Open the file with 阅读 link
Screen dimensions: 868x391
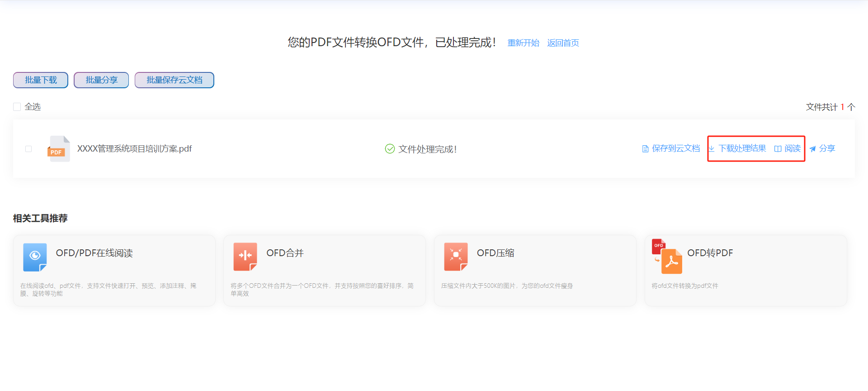(792, 148)
